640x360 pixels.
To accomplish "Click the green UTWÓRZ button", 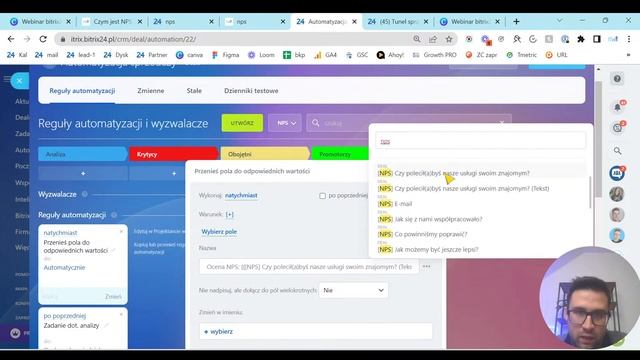I will pos(242,123).
